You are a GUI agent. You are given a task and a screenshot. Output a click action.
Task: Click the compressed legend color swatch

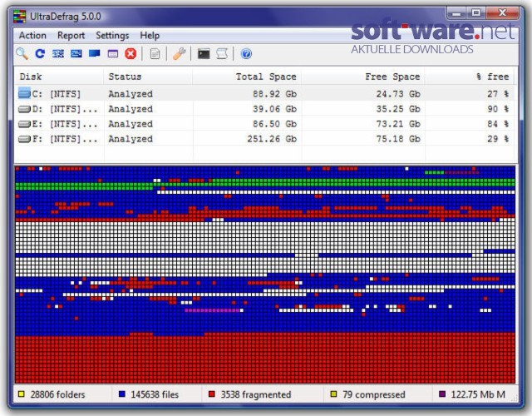334,394
